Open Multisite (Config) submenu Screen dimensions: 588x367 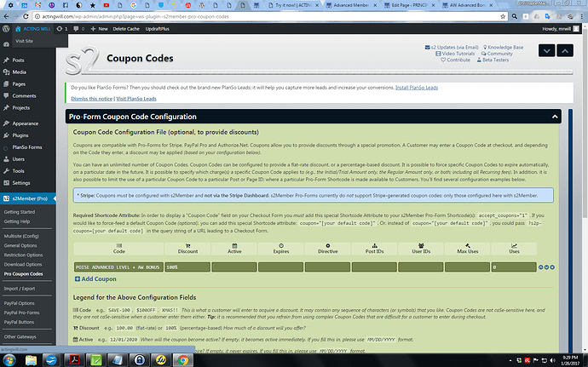pos(21,236)
